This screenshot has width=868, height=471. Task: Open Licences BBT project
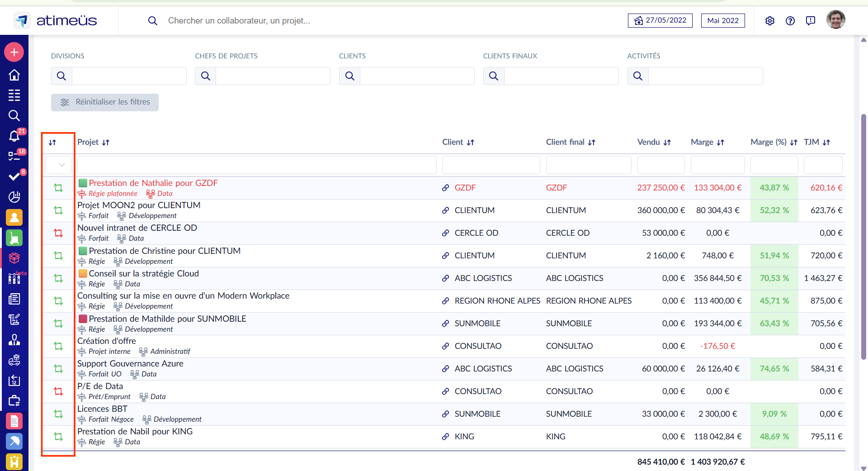point(103,409)
